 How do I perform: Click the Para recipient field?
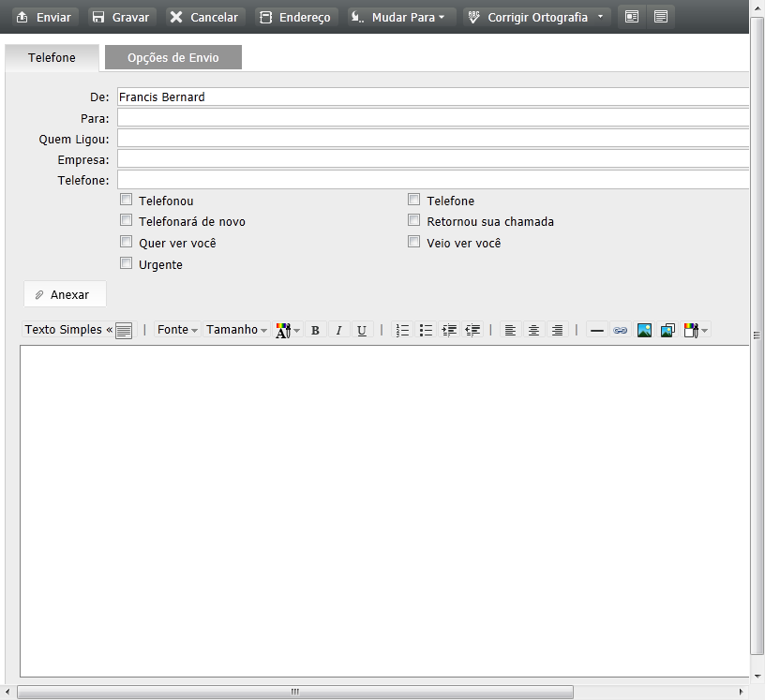433,117
